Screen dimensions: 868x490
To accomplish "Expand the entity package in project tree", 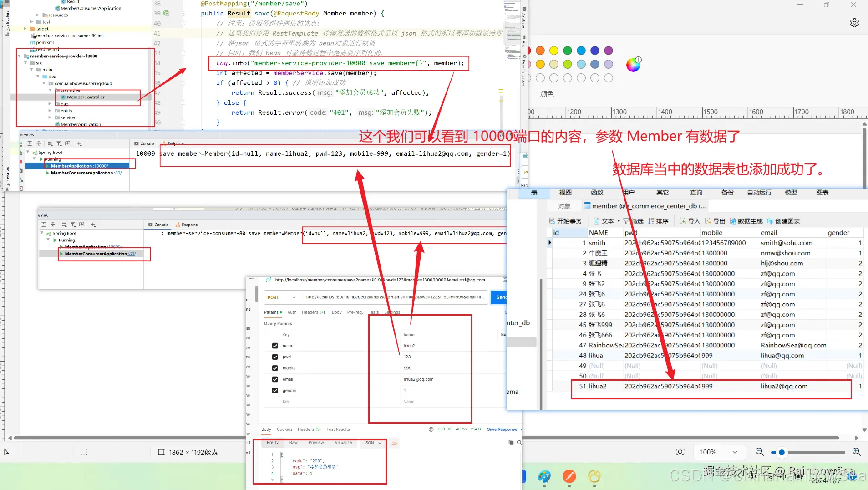I will click(x=50, y=111).
